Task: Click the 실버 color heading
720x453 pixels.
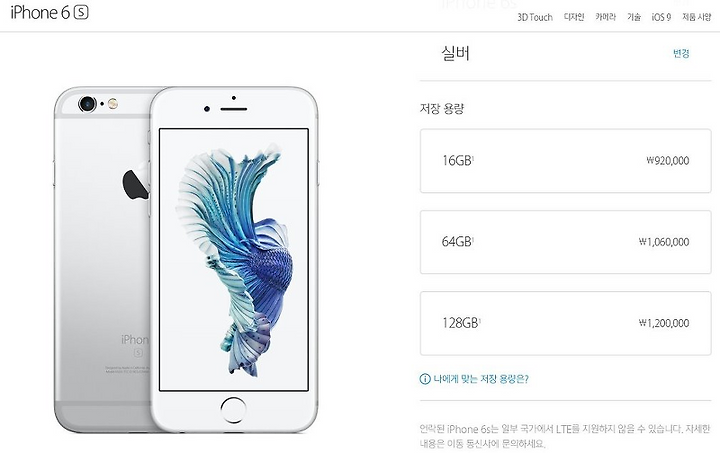Action: 455,53
